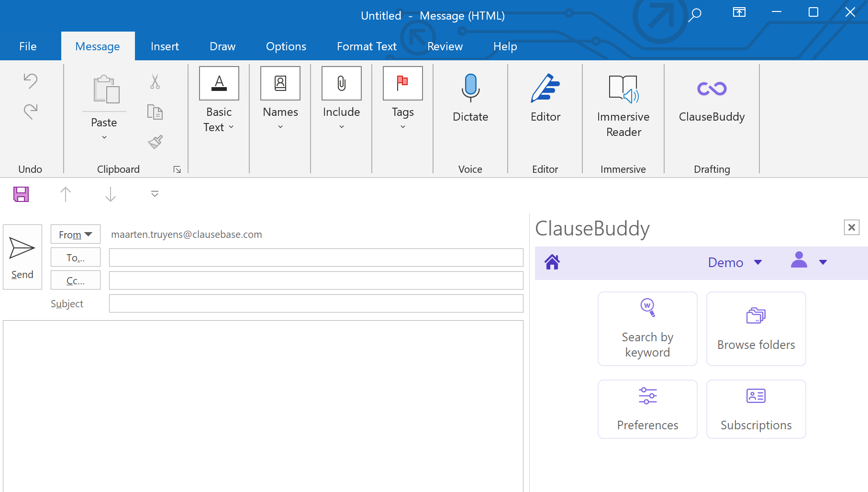Click the Send button

[22, 257]
